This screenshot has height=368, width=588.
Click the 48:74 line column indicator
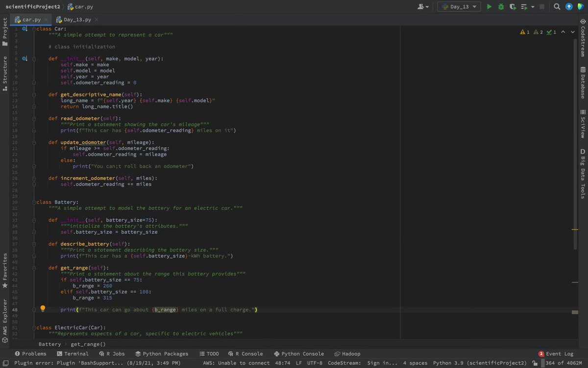(282, 363)
